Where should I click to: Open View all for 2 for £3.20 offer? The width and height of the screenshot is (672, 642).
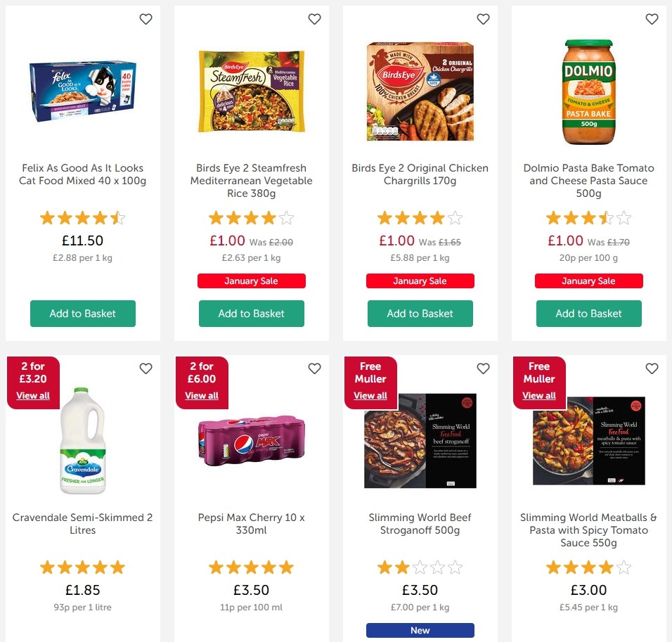pyautogui.click(x=33, y=395)
